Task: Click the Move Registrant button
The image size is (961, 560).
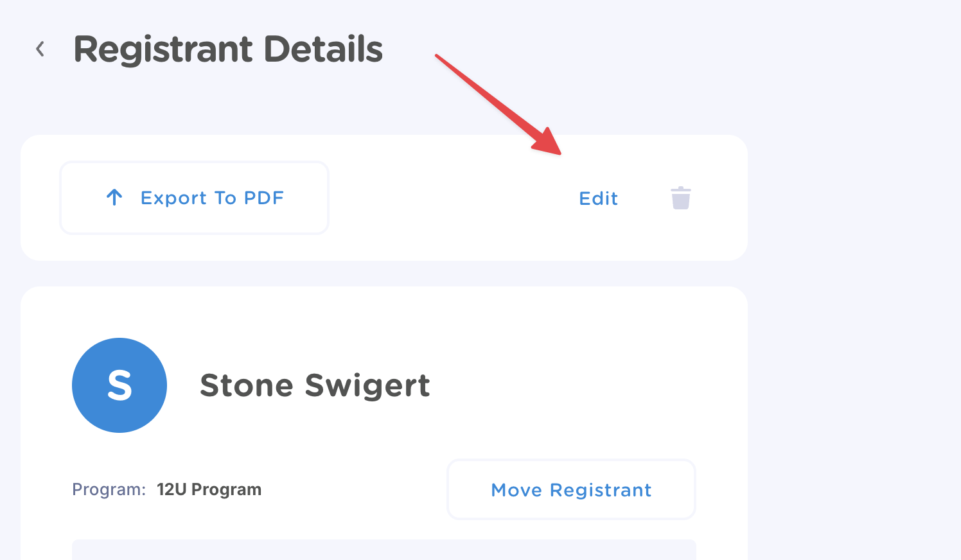Action: pos(571,489)
